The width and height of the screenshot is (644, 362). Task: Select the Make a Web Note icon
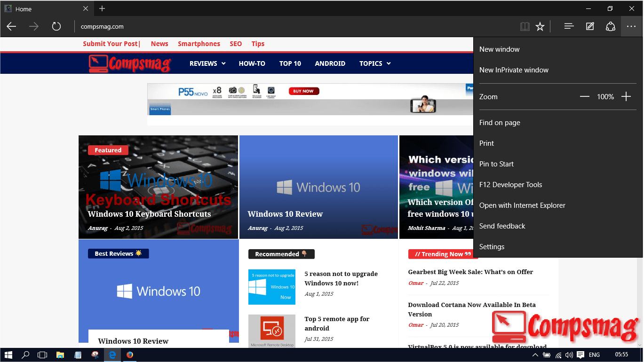pos(589,26)
